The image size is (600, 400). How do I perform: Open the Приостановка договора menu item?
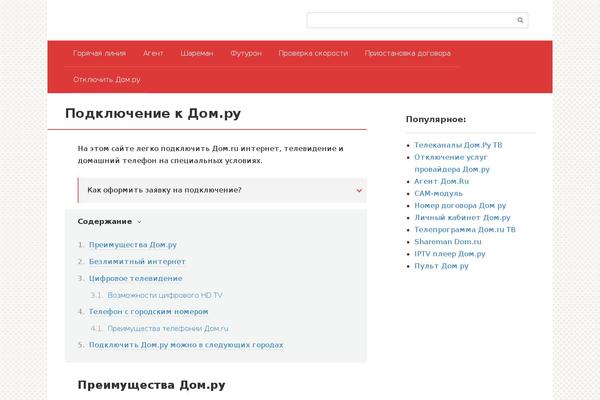(408, 54)
